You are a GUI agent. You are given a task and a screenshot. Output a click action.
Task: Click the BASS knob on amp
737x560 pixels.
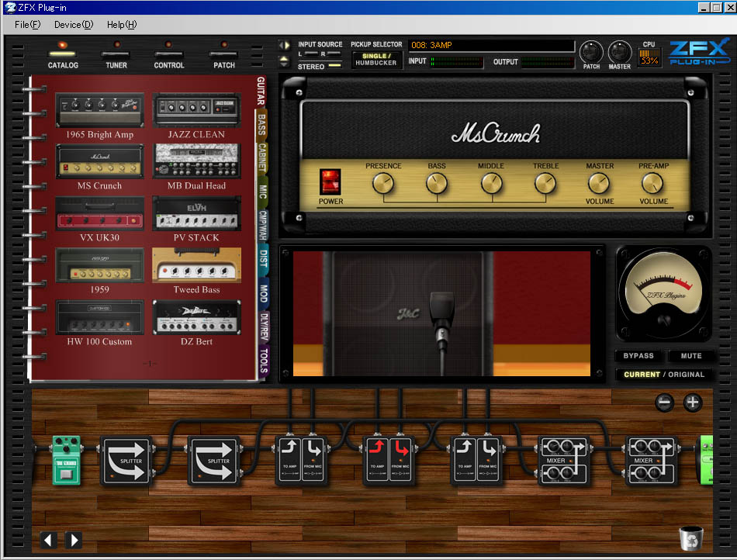437,183
